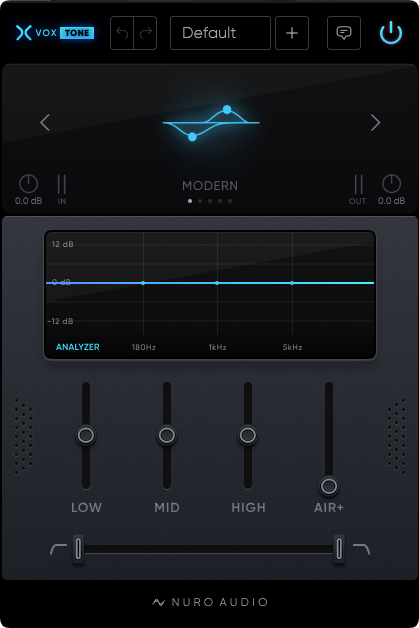The width and height of the screenshot is (419, 628).
Task: Click the output gain knob
Action: [x=391, y=184]
